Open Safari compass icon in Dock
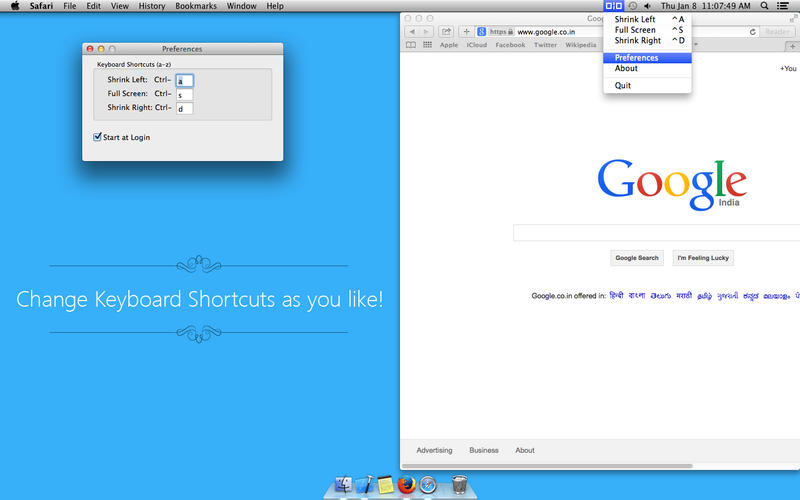This screenshot has height=500, width=800. click(428, 485)
